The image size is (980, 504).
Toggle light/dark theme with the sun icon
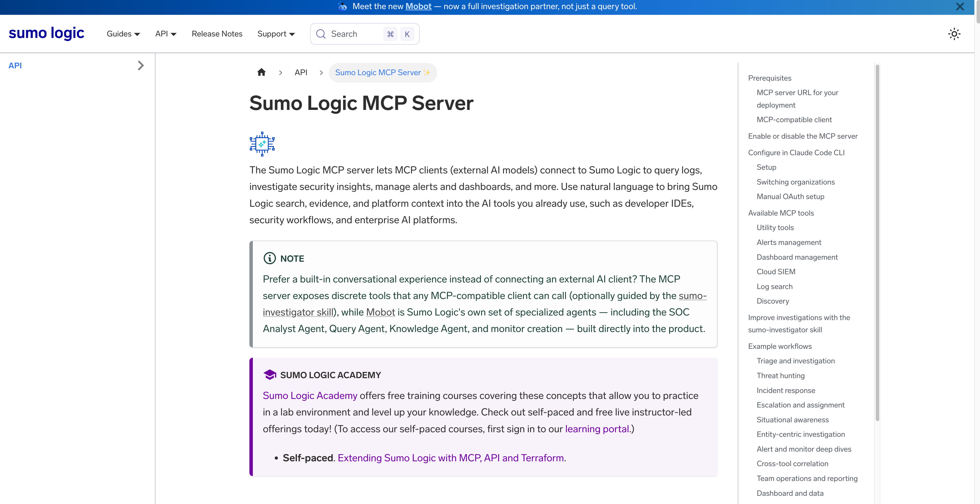[954, 34]
